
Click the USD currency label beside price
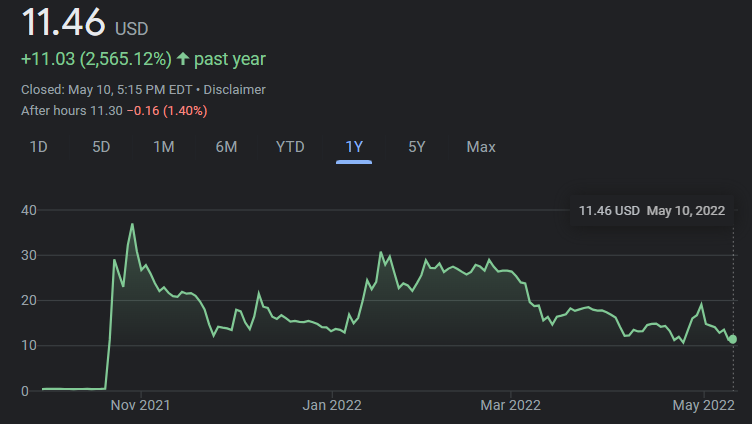pyautogui.click(x=131, y=29)
